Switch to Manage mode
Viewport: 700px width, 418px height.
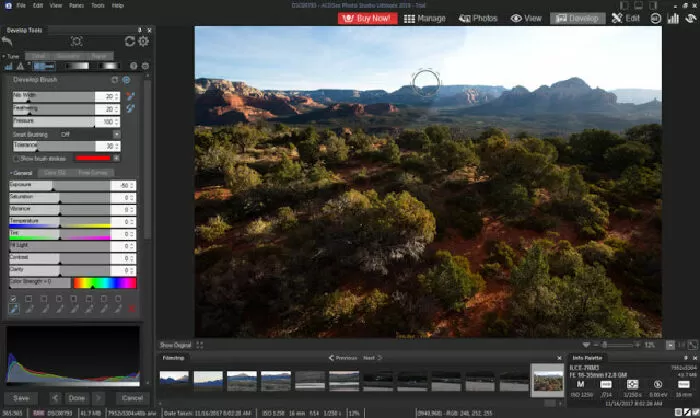[425, 18]
